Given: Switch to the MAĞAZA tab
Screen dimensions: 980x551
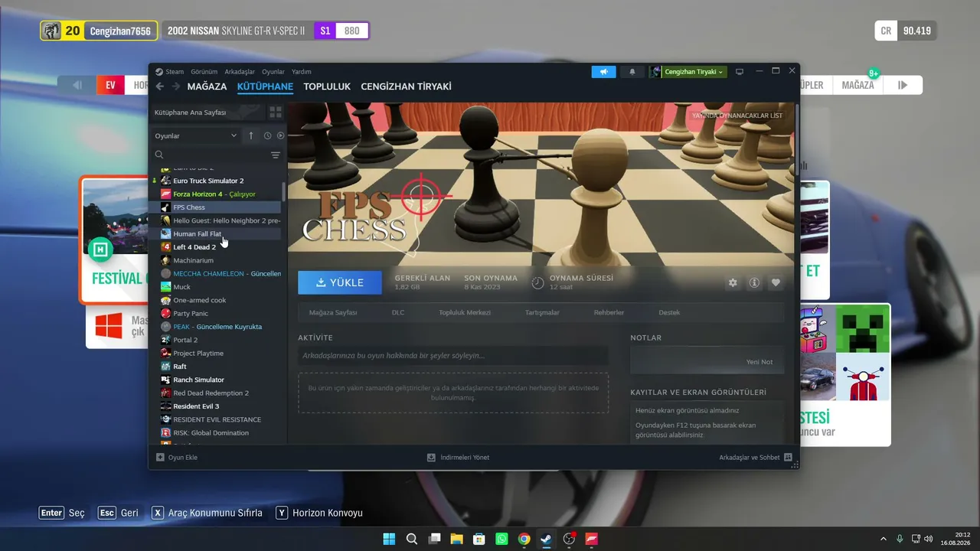Looking at the screenshot, I should 207,86.
